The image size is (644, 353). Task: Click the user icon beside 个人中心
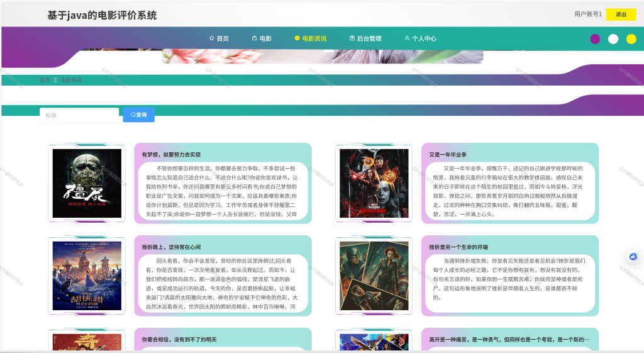coord(407,38)
